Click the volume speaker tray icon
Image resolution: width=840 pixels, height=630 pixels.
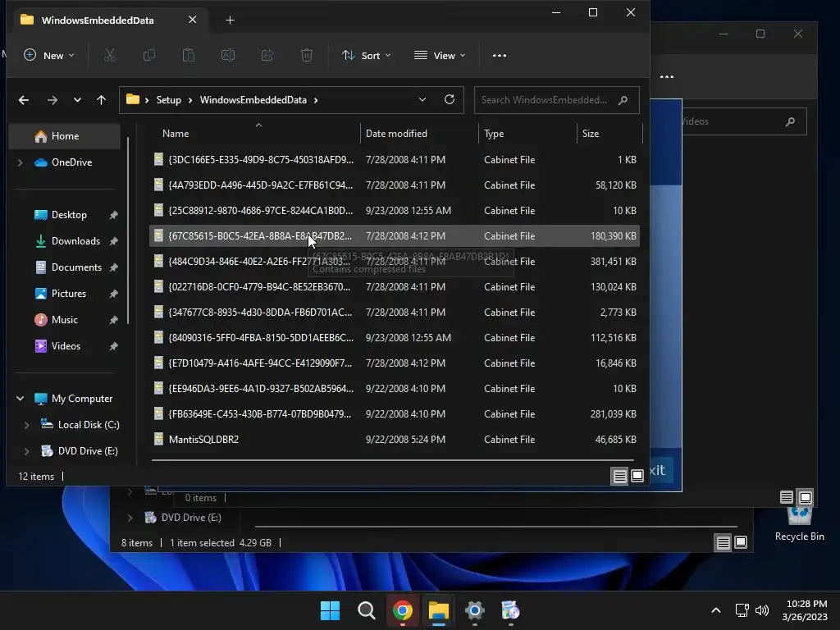click(762, 610)
